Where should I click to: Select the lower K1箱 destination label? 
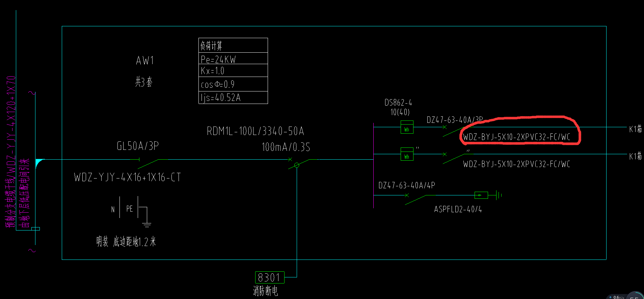[636, 156]
